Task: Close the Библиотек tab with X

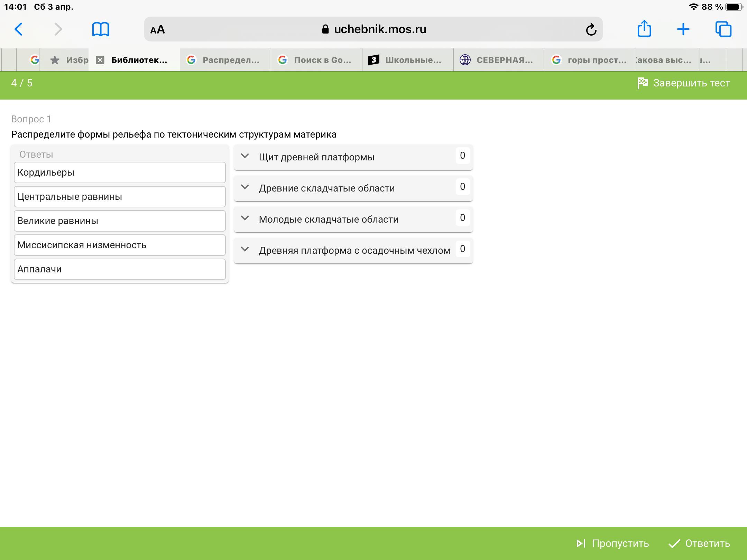Action: pyautogui.click(x=100, y=60)
